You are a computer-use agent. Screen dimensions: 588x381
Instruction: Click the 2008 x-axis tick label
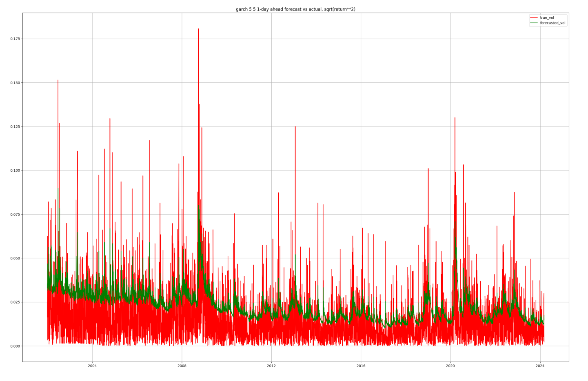[182, 366]
